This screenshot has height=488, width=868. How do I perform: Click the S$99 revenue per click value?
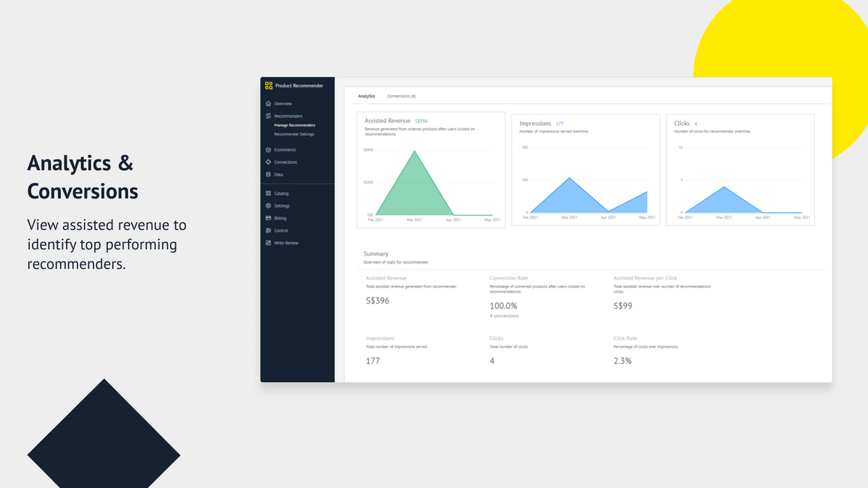(623, 306)
